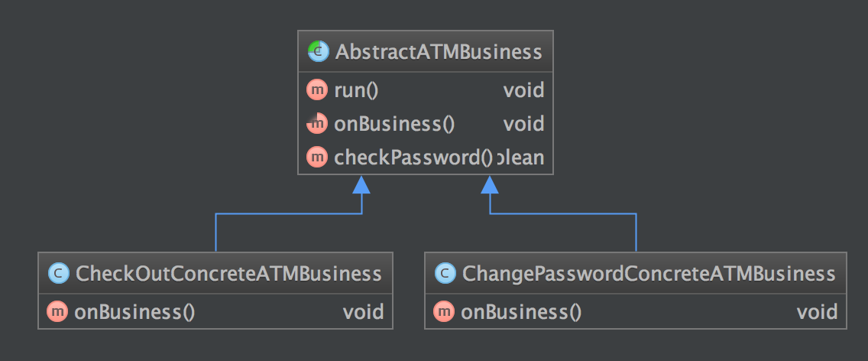
Task: Click the onBusiness() method icon in ChangePasswordConcreteATMBusiness
Action: [x=444, y=311]
